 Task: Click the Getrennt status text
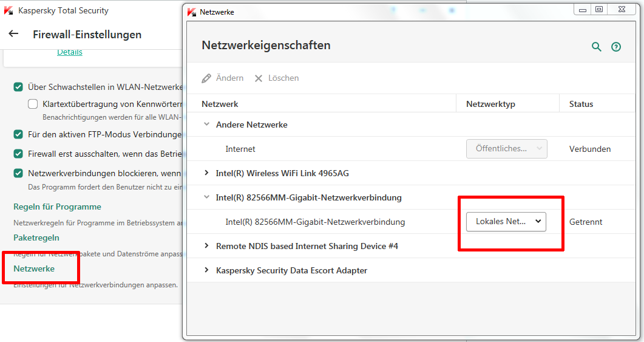click(586, 222)
